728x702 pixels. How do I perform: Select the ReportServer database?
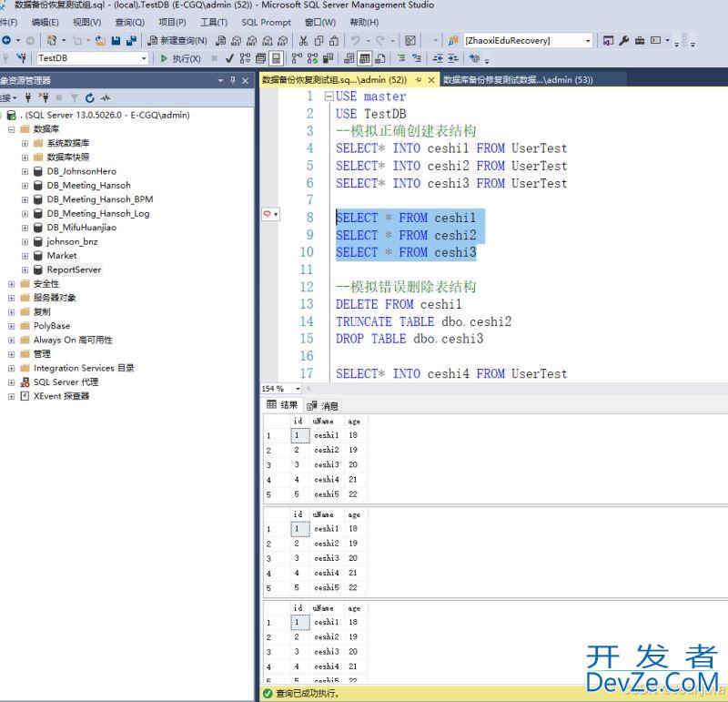pyautogui.click(x=74, y=270)
